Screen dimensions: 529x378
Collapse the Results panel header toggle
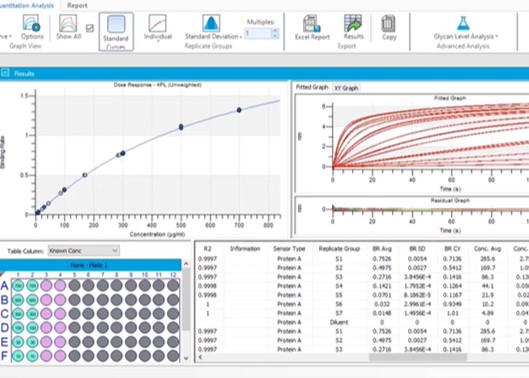[x=5, y=73]
